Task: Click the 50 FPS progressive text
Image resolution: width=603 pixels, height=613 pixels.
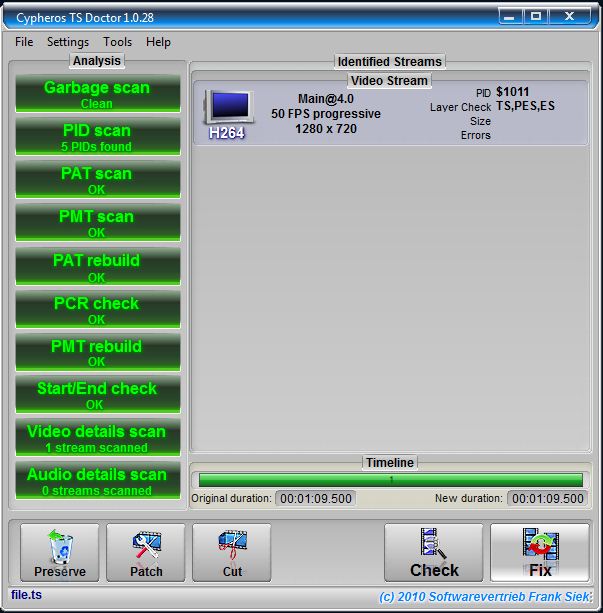Action: 326,114
